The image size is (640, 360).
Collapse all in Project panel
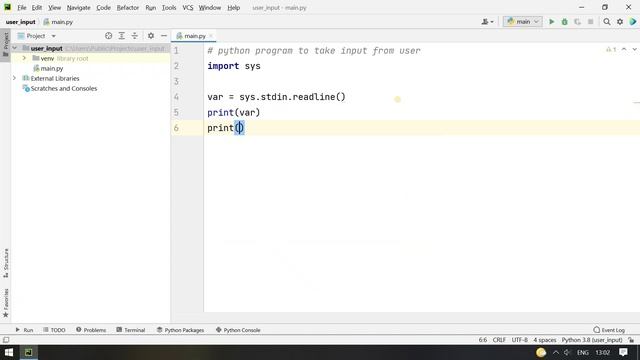click(135, 36)
